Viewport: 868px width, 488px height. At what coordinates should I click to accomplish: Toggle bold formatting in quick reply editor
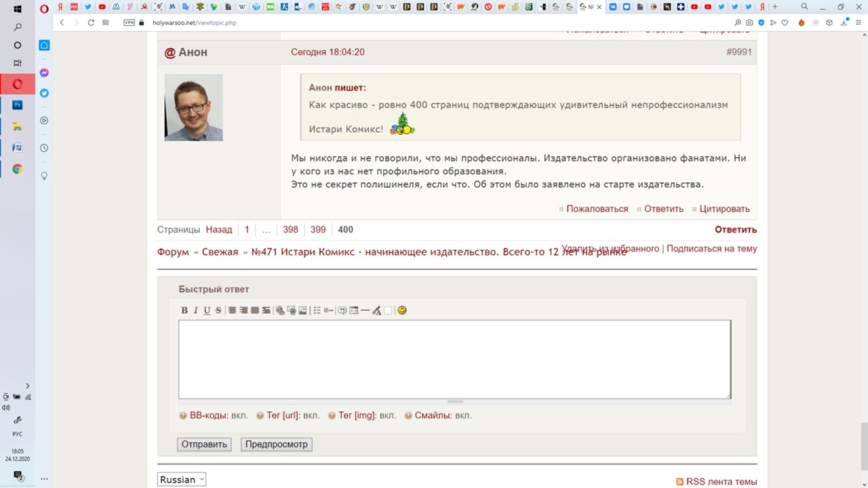[x=184, y=310]
